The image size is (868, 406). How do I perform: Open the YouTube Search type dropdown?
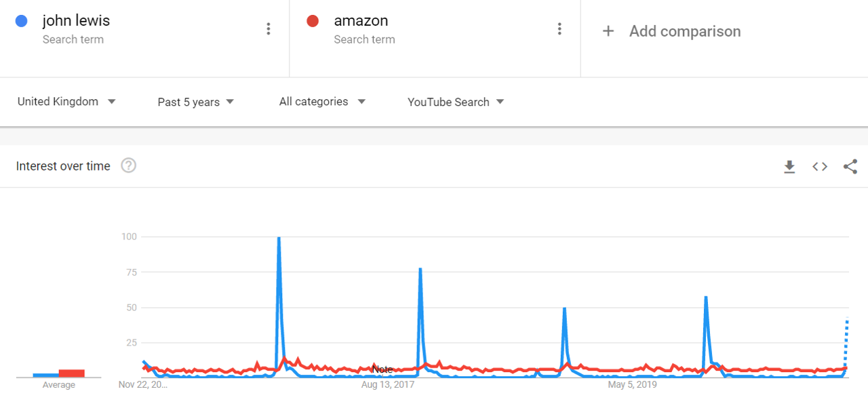[456, 102]
